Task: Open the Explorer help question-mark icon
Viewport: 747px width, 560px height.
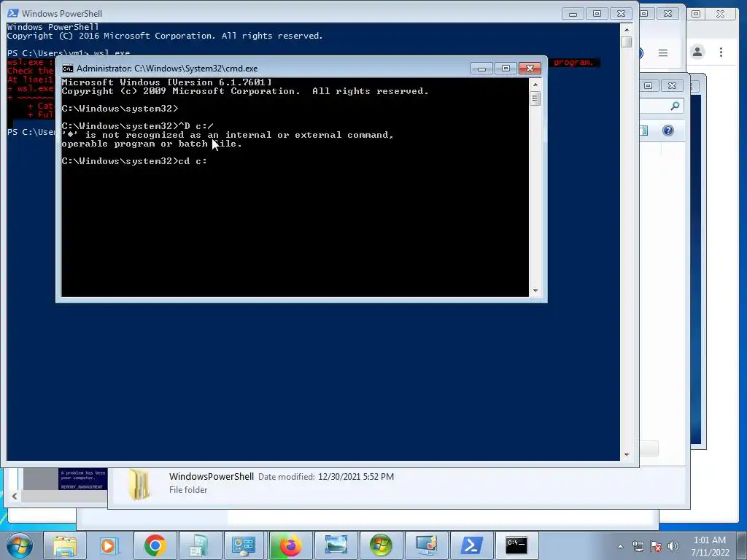Action: point(668,131)
